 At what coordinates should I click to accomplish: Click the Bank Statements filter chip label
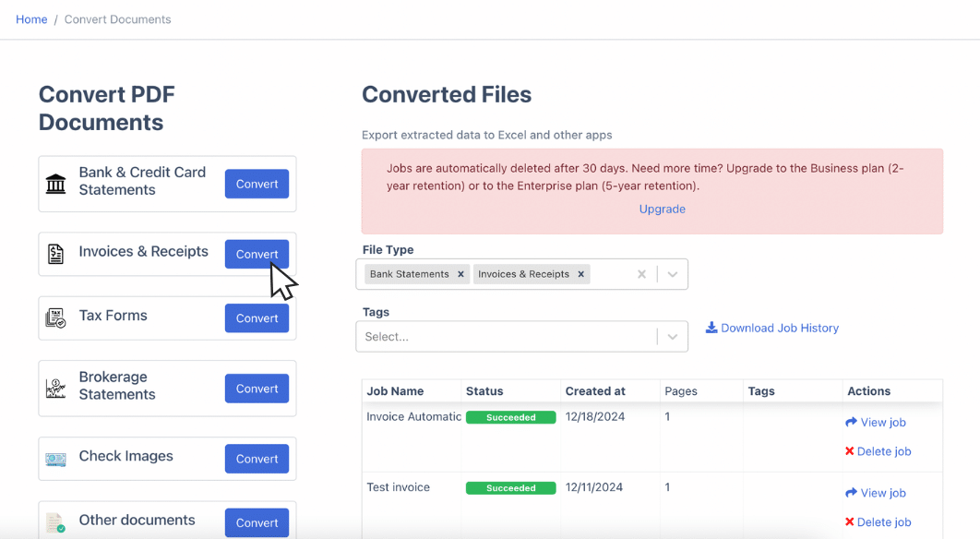tap(410, 274)
